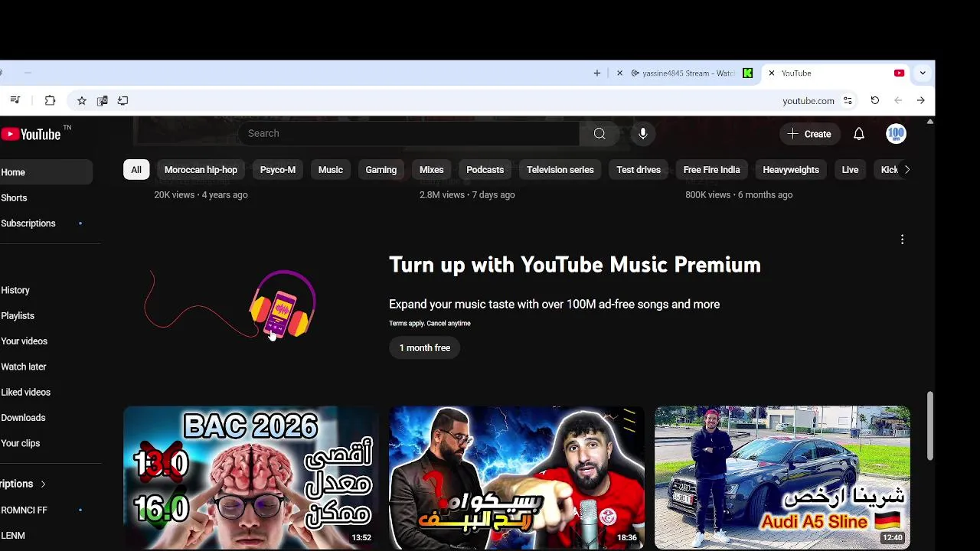This screenshot has width=980, height=551.
Task: Click the install app icon in browser toolbar
Action: [x=122, y=100]
